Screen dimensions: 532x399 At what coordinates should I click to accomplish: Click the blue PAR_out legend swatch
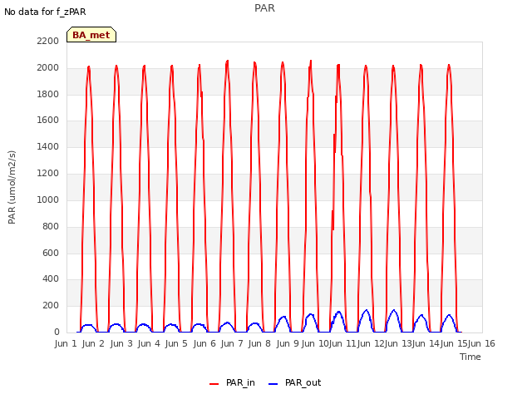(x=273, y=384)
